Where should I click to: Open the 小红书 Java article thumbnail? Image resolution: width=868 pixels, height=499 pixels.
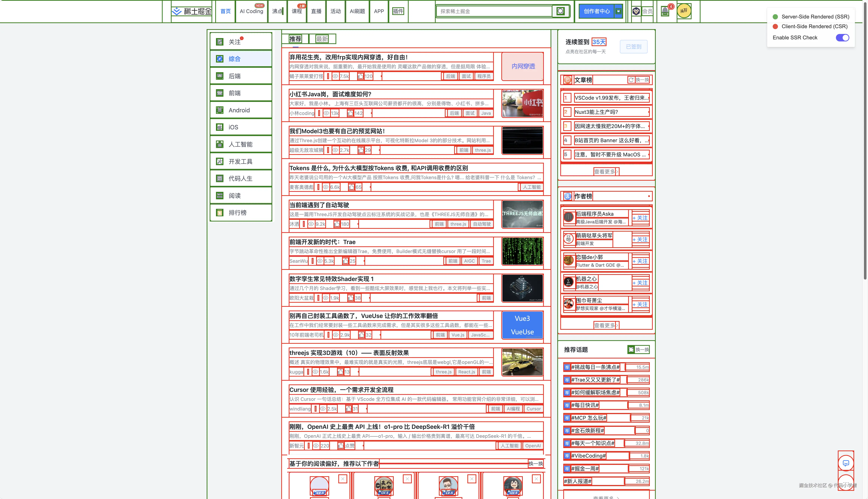tap(522, 104)
